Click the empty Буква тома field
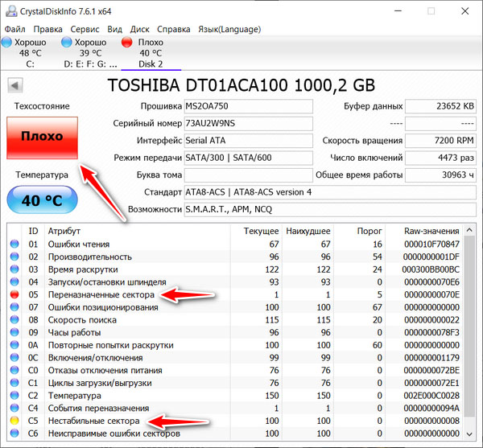The height and width of the screenshot is (448, 483). 248,175
